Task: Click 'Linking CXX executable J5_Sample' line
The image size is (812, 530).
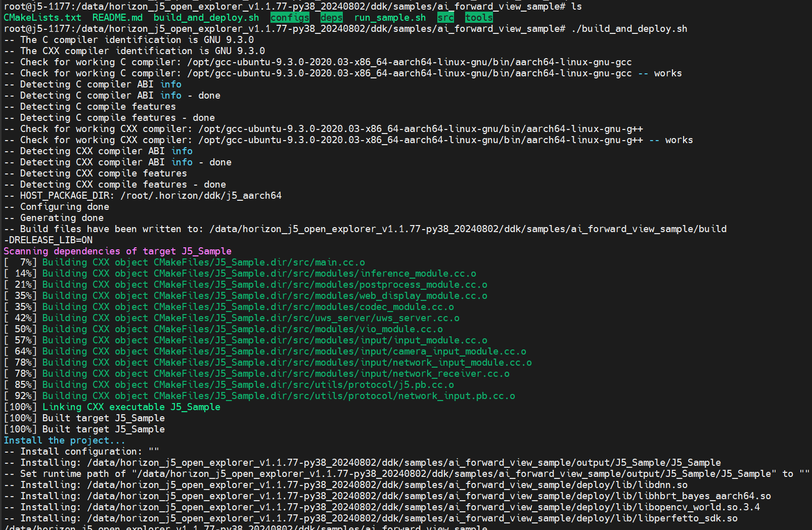Action: tap(131, 407)
